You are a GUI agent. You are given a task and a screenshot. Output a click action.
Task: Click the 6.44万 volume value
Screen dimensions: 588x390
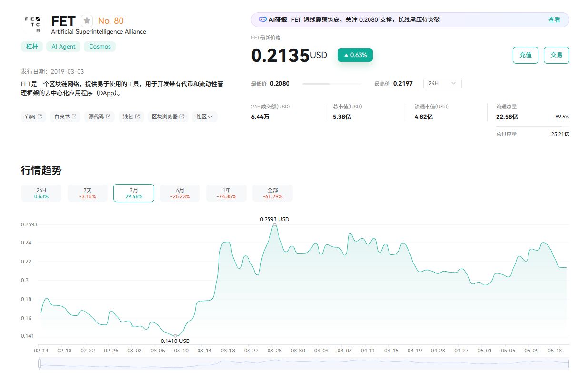coord(260,117)
